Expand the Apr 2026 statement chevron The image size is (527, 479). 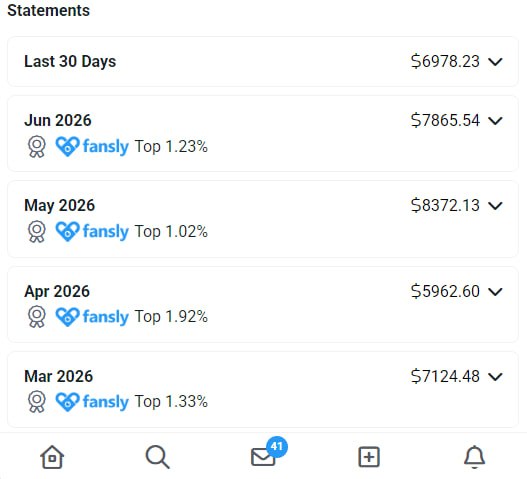coord(495,291)
